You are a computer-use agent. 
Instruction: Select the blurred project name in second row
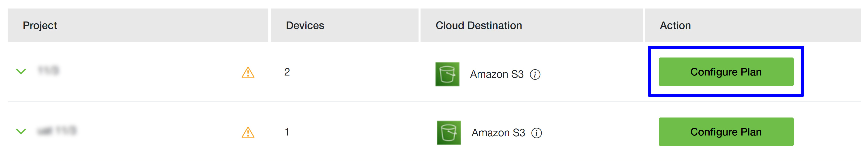click(57, 130)
